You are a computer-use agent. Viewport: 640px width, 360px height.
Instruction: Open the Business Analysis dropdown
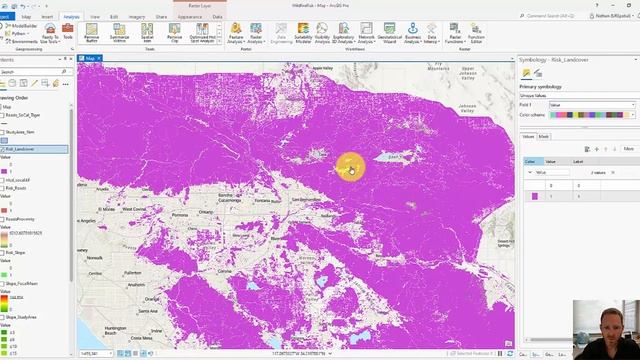pyautogui.click(x=413, y=33)
